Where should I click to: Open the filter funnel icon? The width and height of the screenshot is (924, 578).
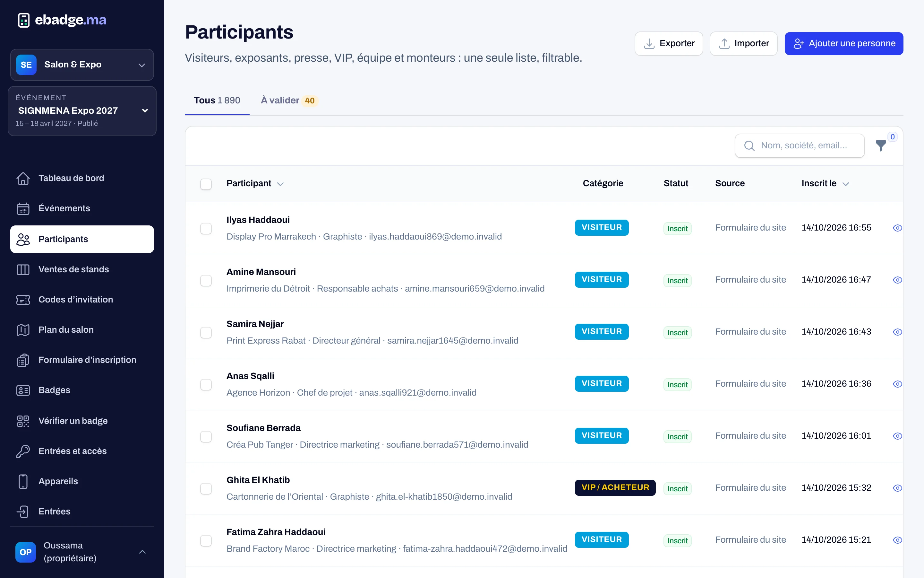pyautogui.click(x=881, y=146)
